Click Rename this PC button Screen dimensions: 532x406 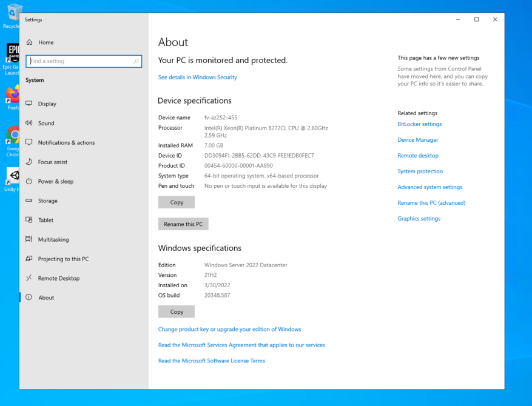[183, 224]
